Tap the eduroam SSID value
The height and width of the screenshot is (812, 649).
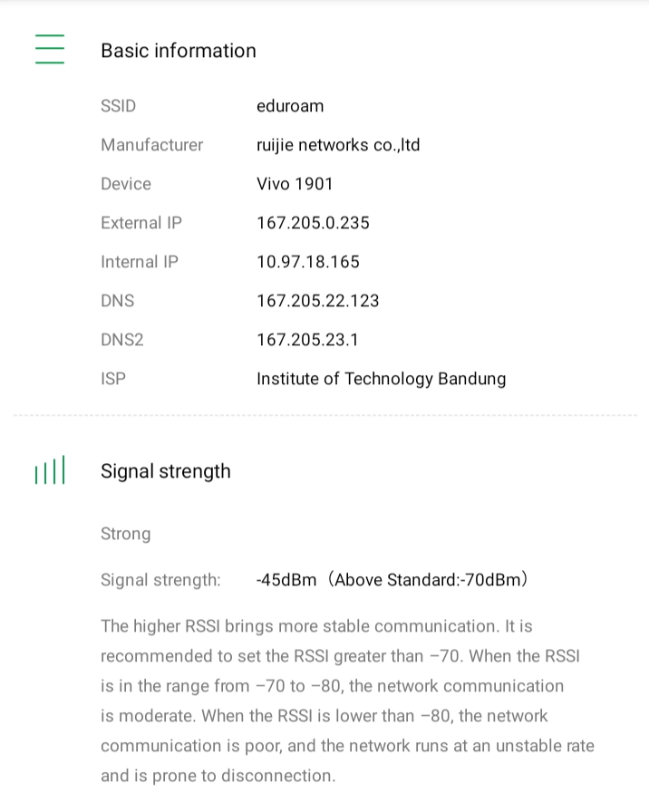click(290, 106)
